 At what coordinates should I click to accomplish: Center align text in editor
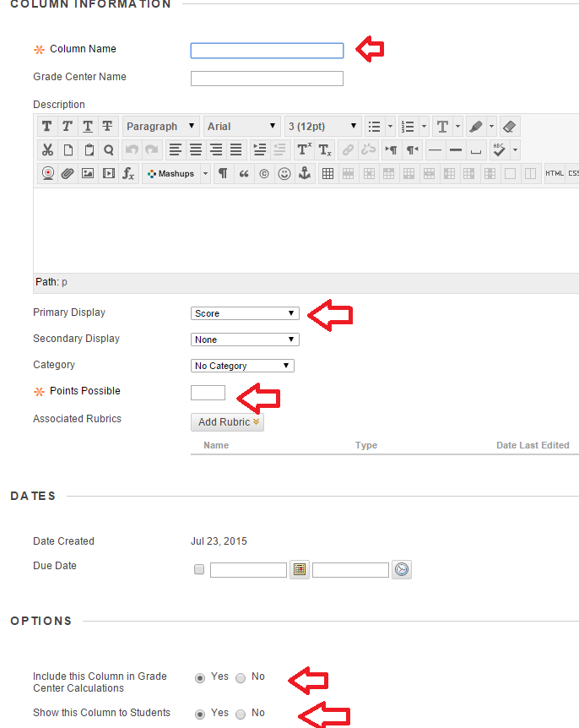click(x=196, y=150)
